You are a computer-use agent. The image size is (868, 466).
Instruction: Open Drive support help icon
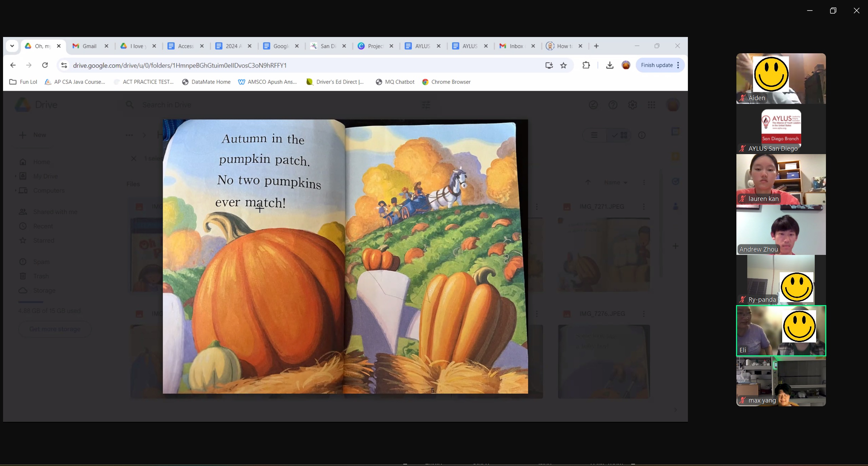613,105
